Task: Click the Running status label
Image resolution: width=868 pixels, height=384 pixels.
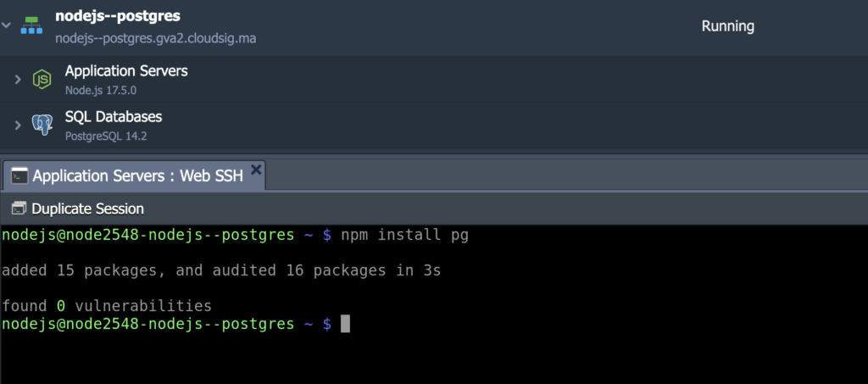Action: click(728, 26)
